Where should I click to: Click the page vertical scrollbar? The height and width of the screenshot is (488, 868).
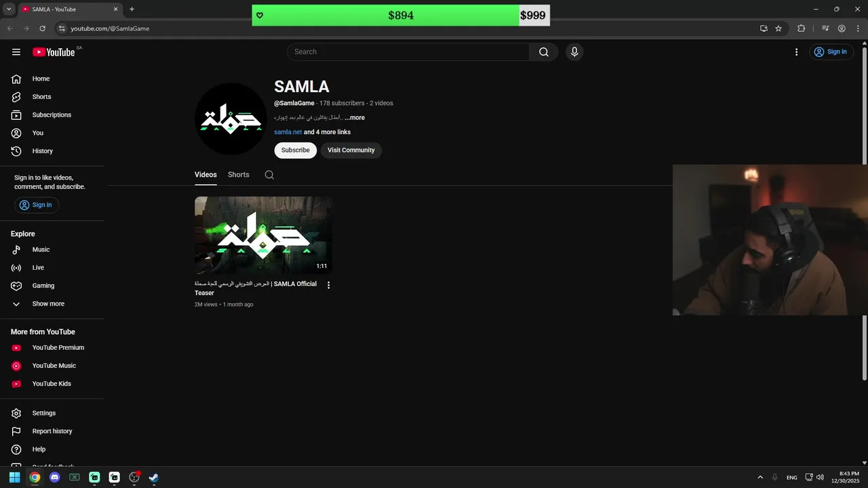pyautogui.click(x=864, y=213)
